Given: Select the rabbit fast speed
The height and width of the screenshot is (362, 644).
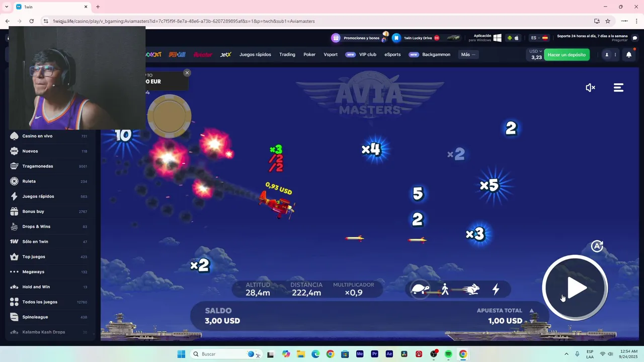Looking at the screenshot, I should [x=471, y=289].
